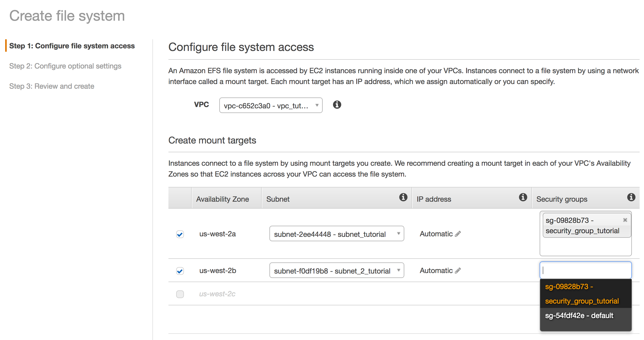Uncheck the us-west-2b availability zone
644x340 pixels.
pyautogui.click(x=180, y=271)
